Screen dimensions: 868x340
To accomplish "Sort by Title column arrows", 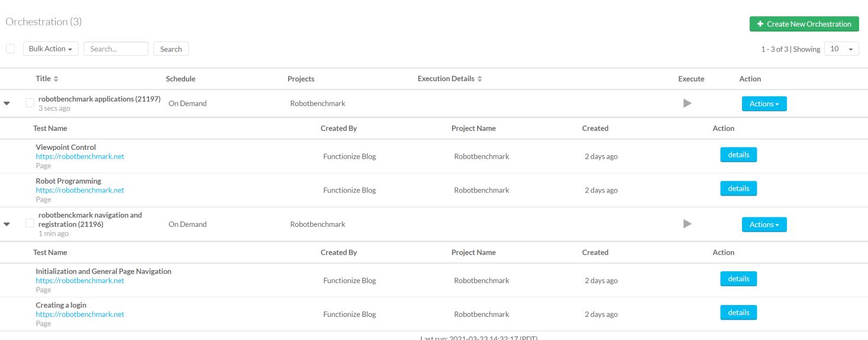I will click(x=56, y=79).
